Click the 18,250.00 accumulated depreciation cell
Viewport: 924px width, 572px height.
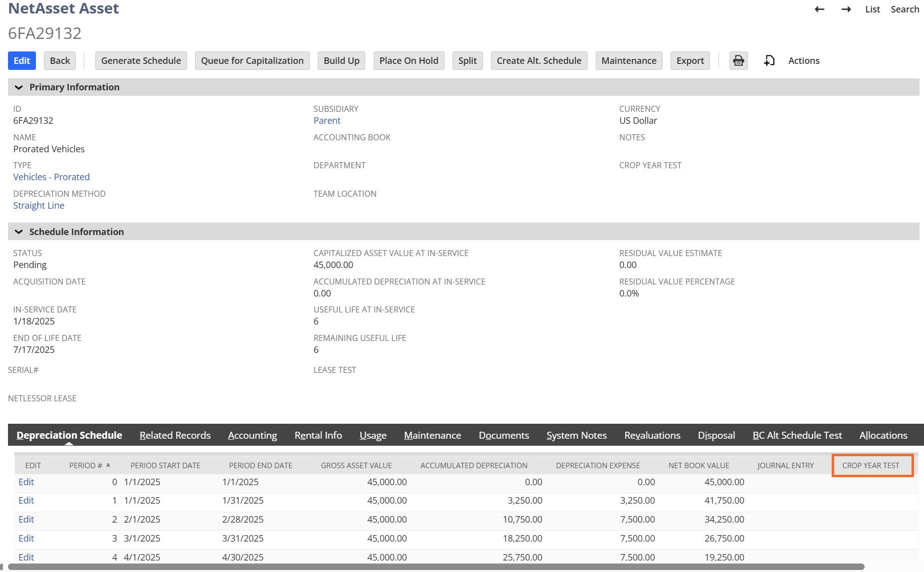[x=522, y=539]
